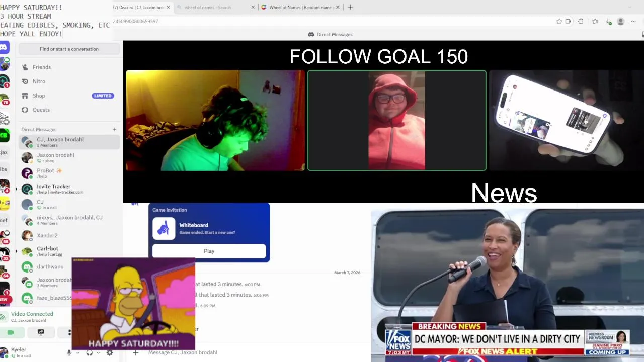Click the browser address bar
Screen dimensions: 644x362
coord(332,21)
